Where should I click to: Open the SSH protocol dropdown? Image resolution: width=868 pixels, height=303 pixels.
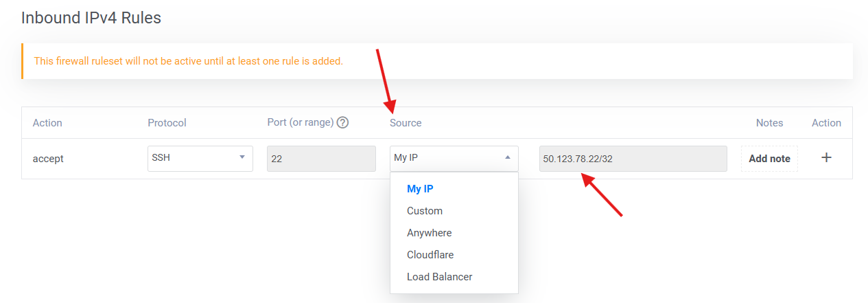click(x=200, y=158)
